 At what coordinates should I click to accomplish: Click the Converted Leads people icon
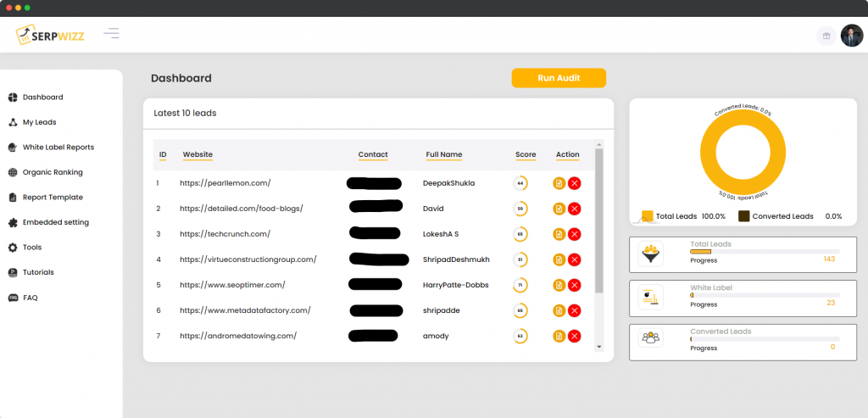coord(651,338)
